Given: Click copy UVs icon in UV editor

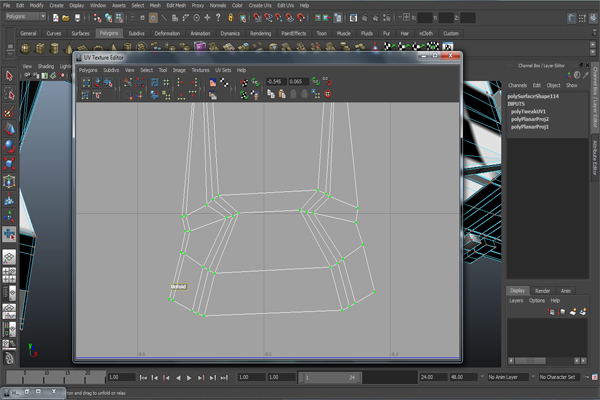Looking at the screenshot, I should coord(271,94).
